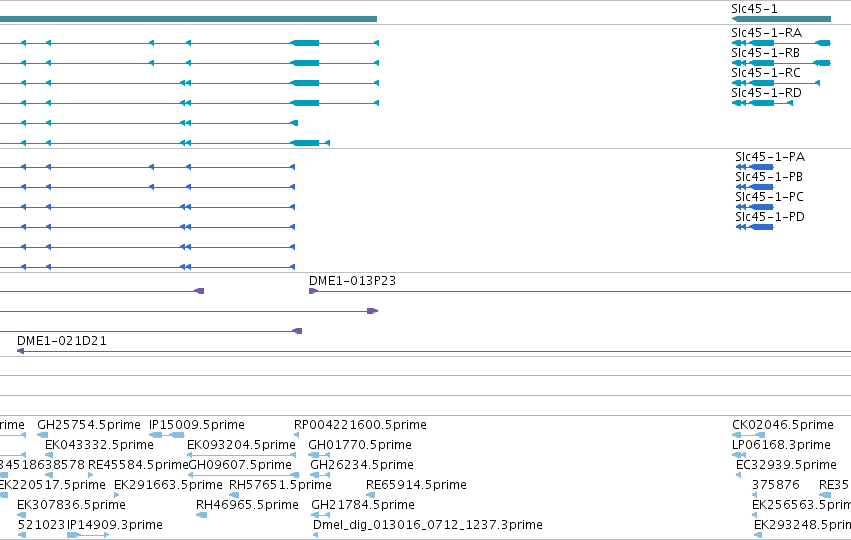This screenshot has width=851, height=540.
Task: Open the Slc45-1-PC protein feature label
Action: 770,197
